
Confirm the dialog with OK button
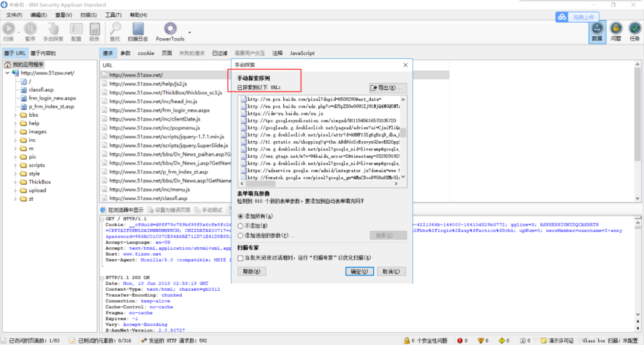(360, 272)
